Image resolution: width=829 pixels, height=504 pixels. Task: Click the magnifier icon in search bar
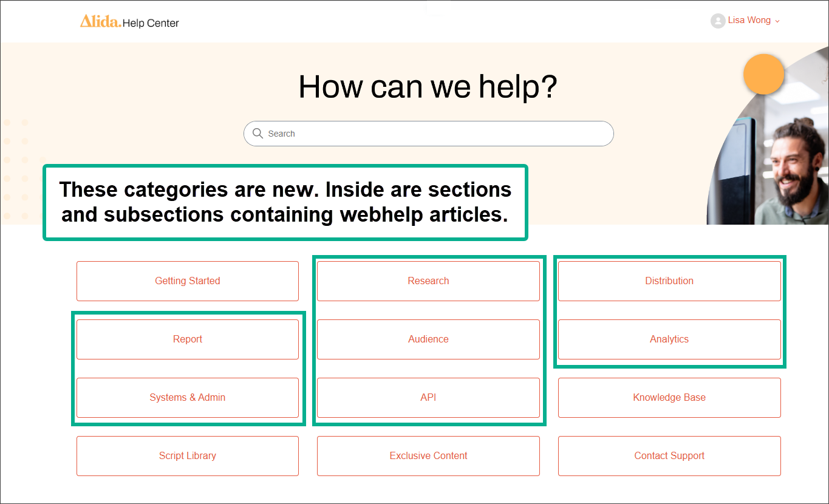258,133
